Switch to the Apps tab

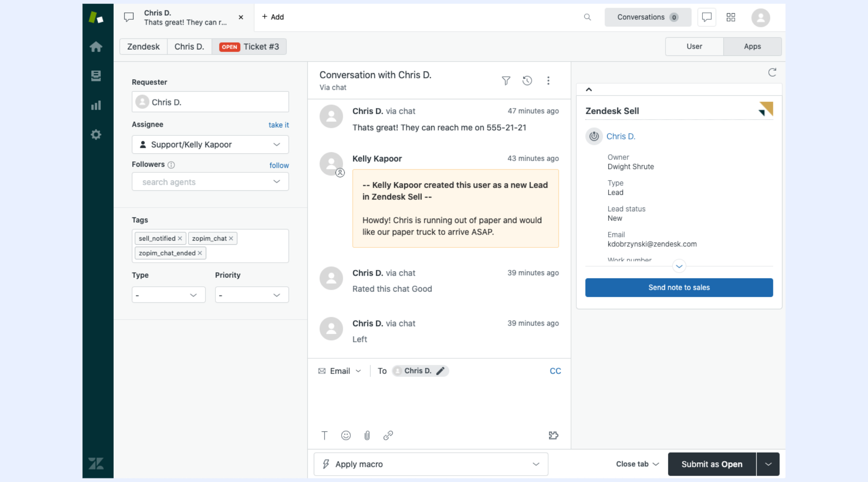752,47
